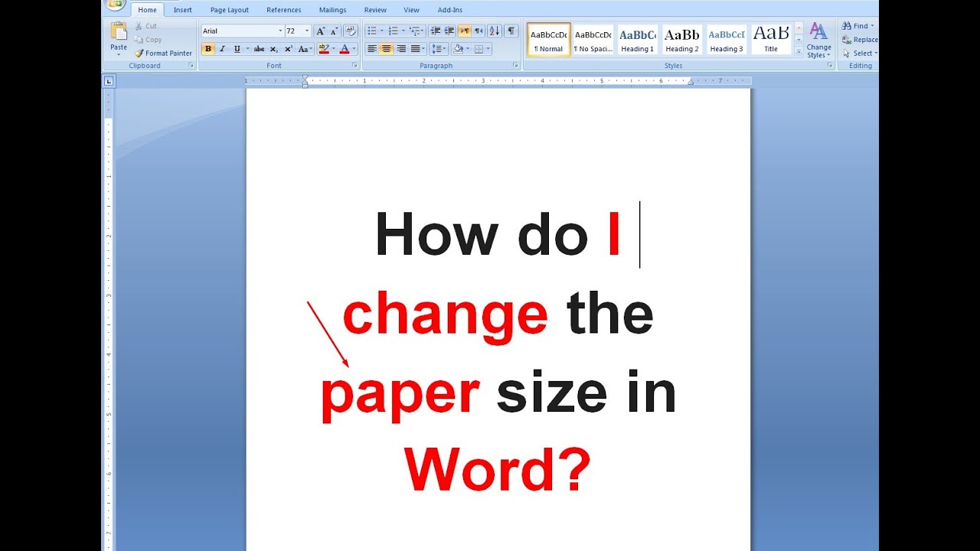Click the Find button
Screen dimensions: 980x551
click(x=858, y=26)
